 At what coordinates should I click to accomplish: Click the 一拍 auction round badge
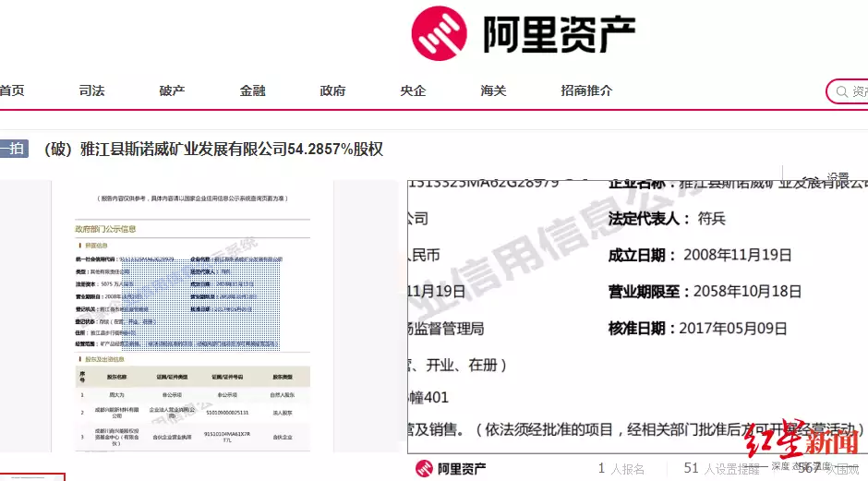point(14,149)
